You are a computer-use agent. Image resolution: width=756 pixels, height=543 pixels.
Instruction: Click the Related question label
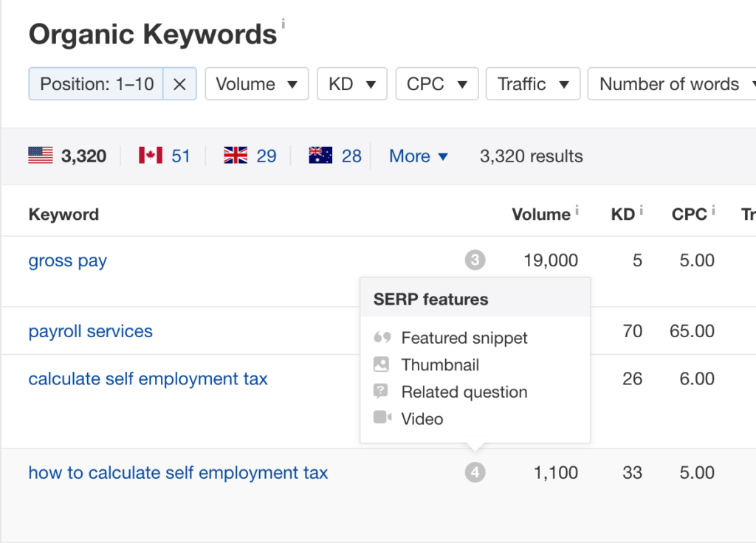point(464,392)
